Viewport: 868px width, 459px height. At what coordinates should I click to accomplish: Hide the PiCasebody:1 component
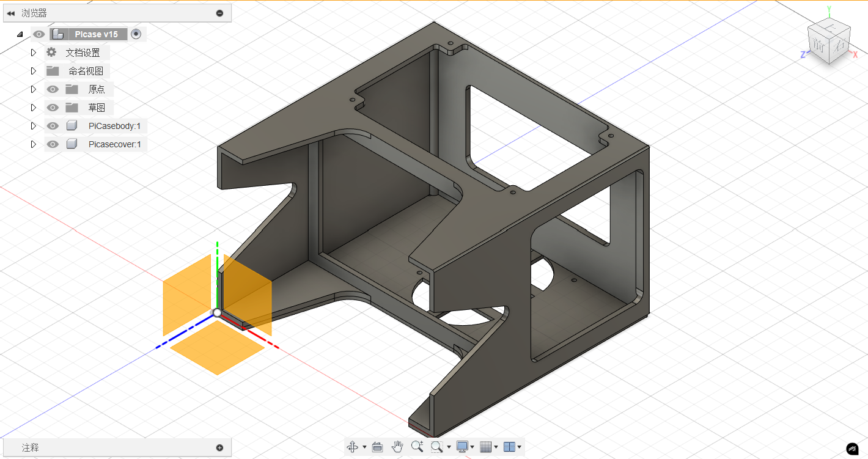point(53,126)
